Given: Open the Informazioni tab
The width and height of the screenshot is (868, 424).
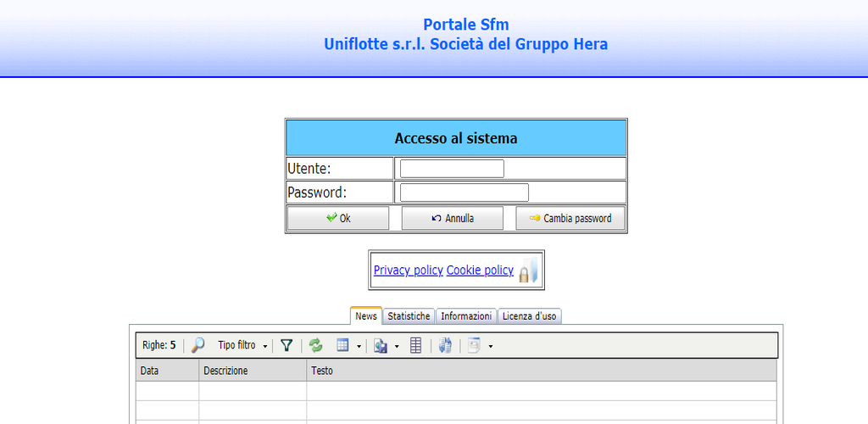Looking at the screenshot, I should coord(466,315).
